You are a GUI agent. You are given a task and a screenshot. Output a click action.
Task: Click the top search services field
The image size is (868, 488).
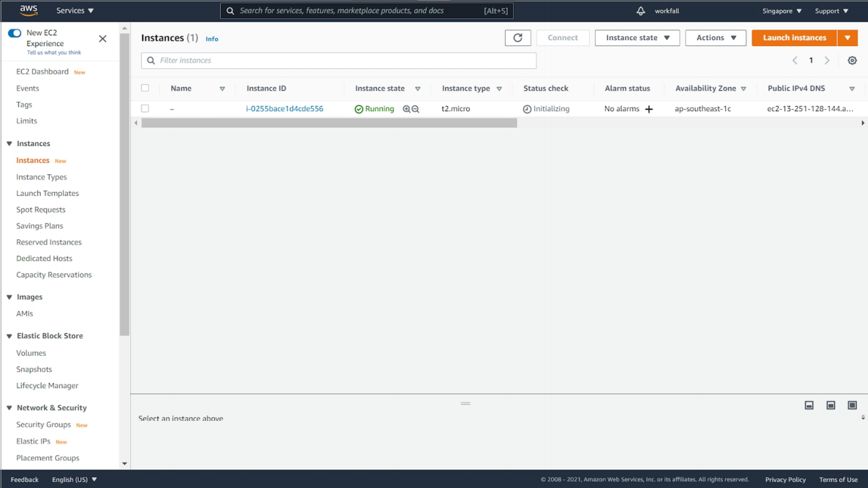[x=366, y=11]
